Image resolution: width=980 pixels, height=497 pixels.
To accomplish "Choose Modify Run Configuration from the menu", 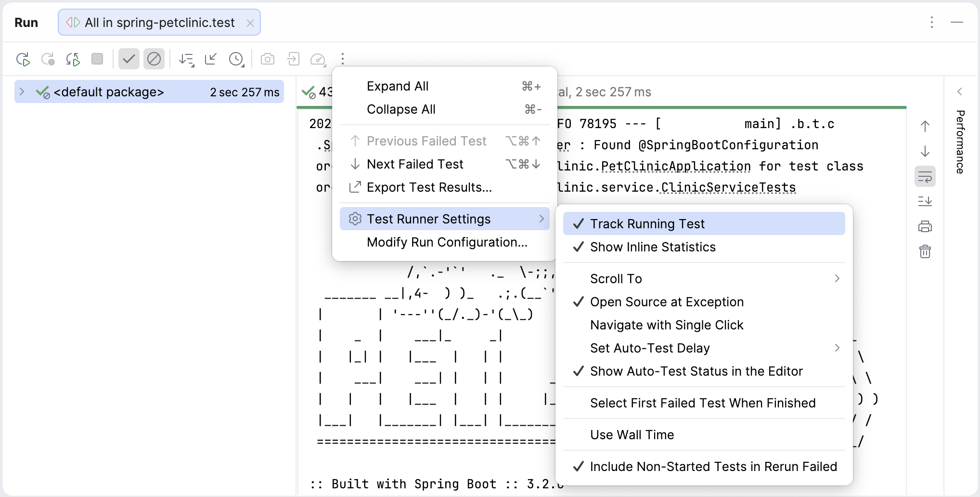I will point(447,242).
